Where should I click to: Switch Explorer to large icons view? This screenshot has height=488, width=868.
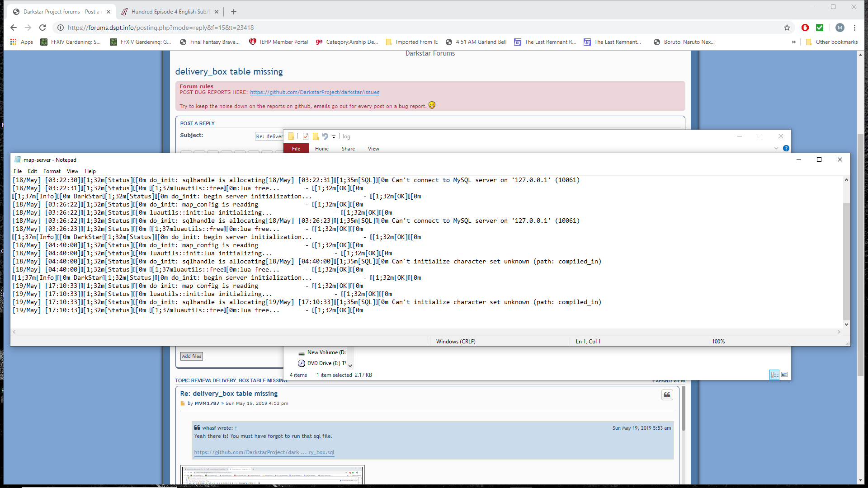784,375
